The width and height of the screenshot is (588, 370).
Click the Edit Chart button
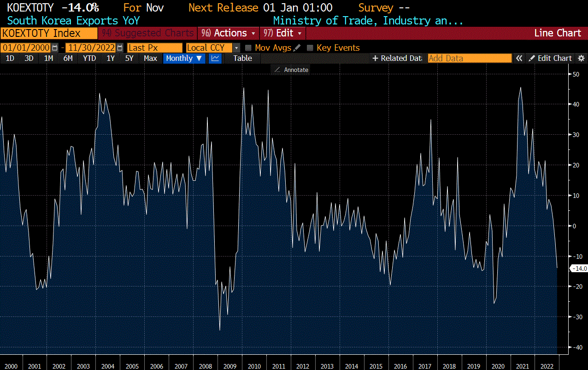(x=550, y=58)
